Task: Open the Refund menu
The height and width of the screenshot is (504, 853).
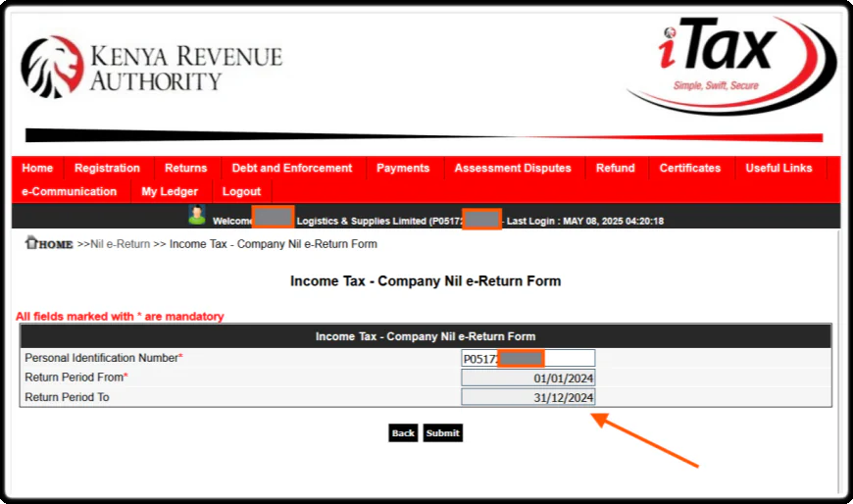Action: 616,169
